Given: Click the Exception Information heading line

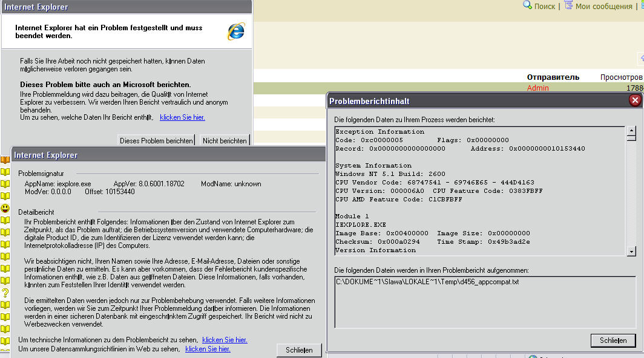Looking at the screenshot, I should pos(380,131).
